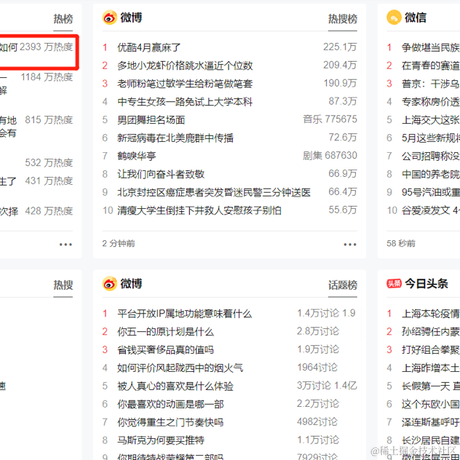The image size is (460, 460).
Task: Select the 热搜 tab on the lower left card
Action: pyautogui.click(x=63, y=285)
